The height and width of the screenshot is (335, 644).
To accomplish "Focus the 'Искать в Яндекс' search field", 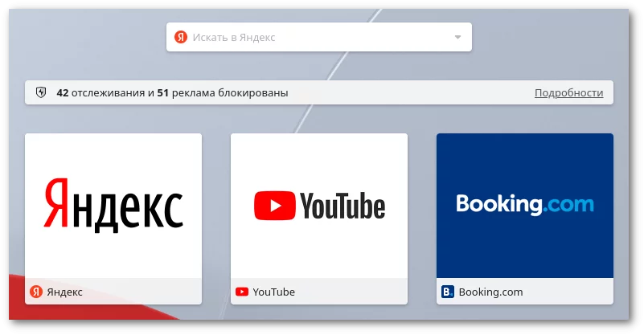I will coord(318,37).
